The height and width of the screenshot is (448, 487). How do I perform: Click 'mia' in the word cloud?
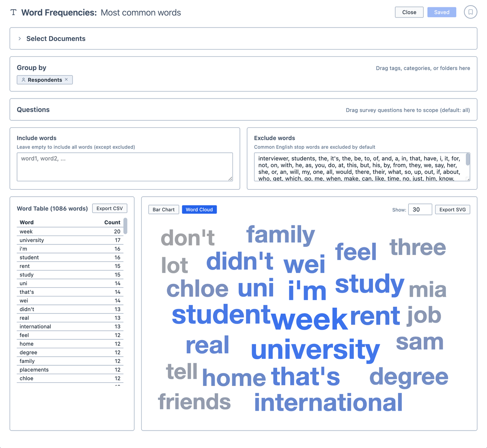pyautogui.click(x=427, y=290)
